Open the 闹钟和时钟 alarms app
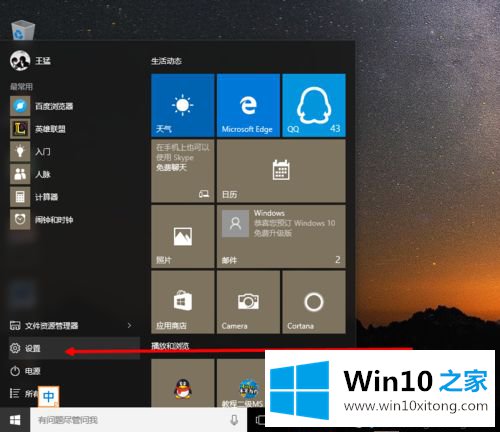The width and height of the screenshot is (500, 432). tap(42, 220)
